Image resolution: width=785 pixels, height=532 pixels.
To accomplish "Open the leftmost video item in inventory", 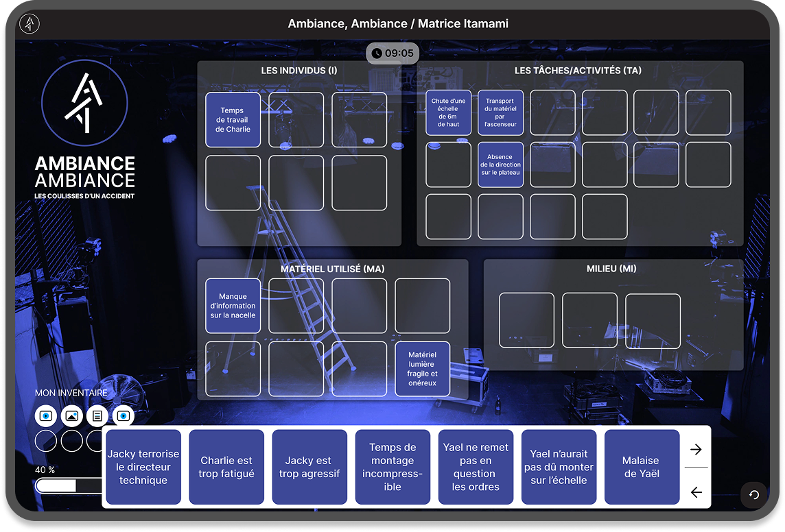I will coord(46,415).
